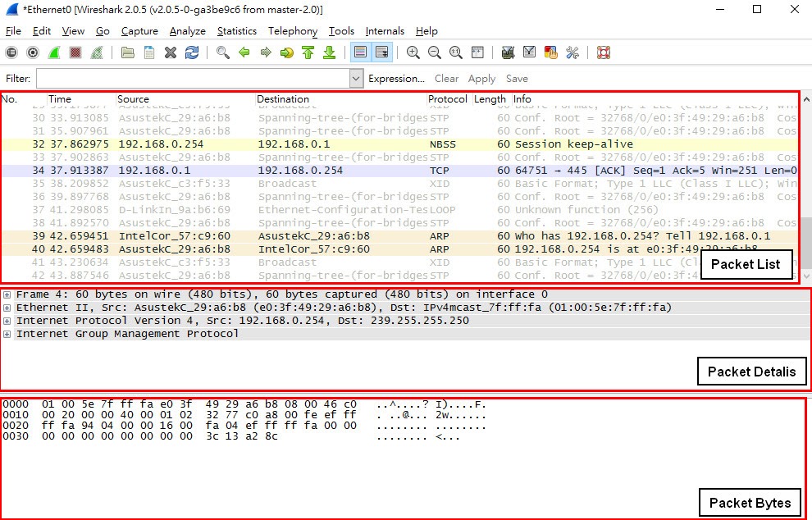Reset zoom to normal size
The image size is (812, 520).
456,52
